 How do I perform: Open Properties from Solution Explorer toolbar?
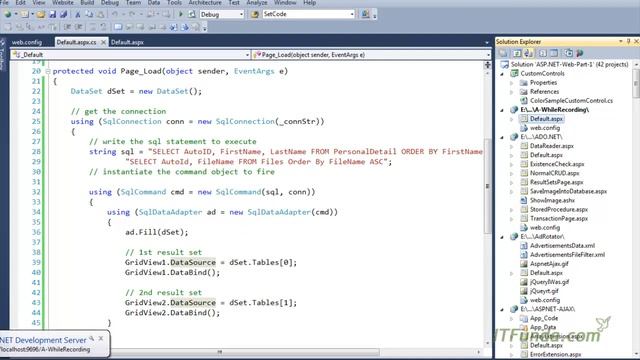tap(503, 53)
